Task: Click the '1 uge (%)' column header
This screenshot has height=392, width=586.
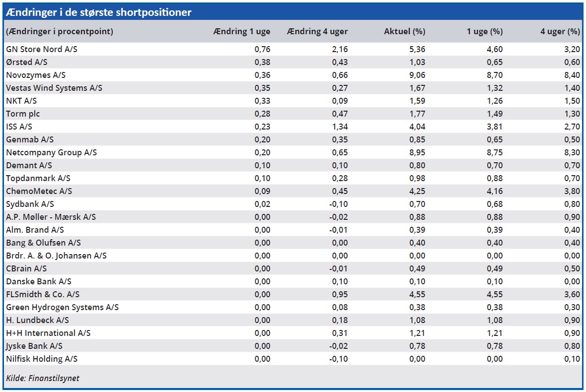Action: pyautogui.click(x=484, y=32)
